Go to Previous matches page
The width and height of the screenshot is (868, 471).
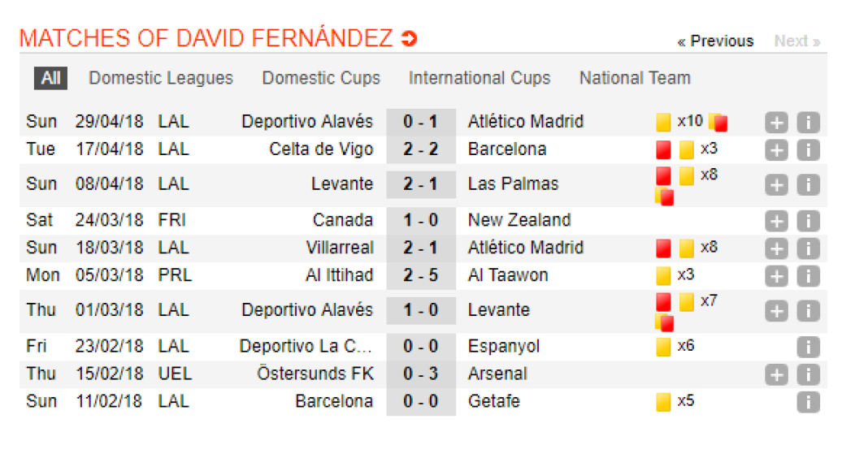point(715,41)
